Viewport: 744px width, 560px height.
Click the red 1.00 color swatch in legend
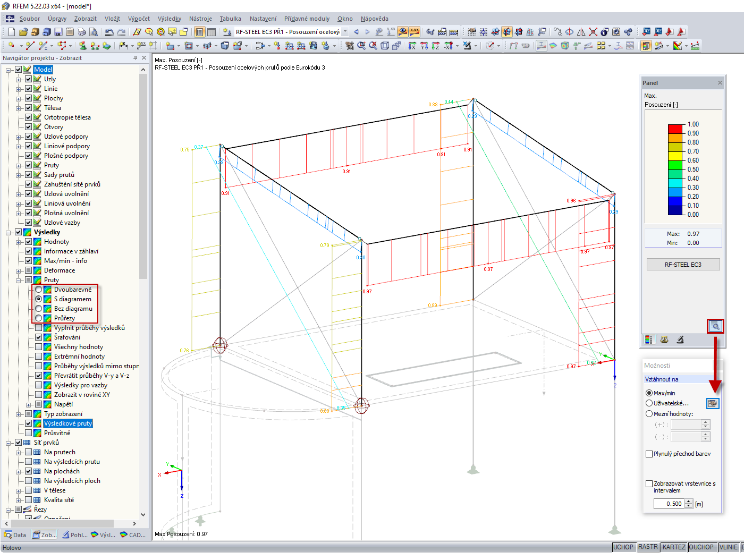coord(675,129)
